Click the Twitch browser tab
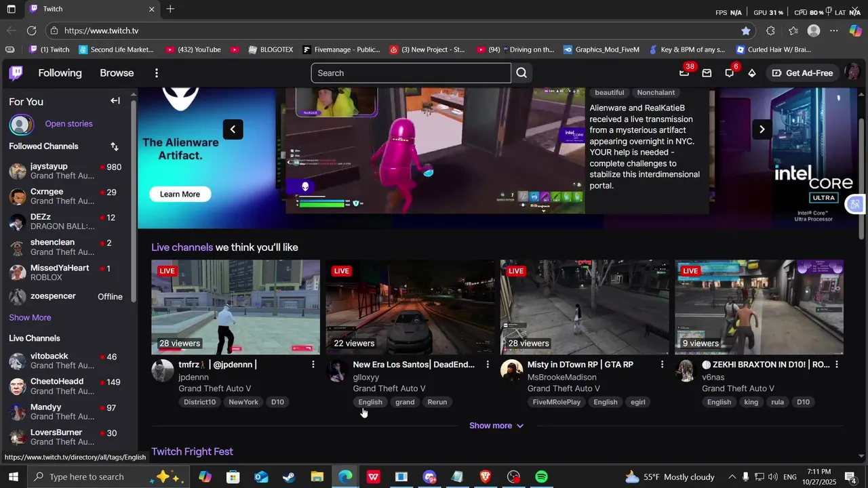868x488 pixels. coord(92,9)
